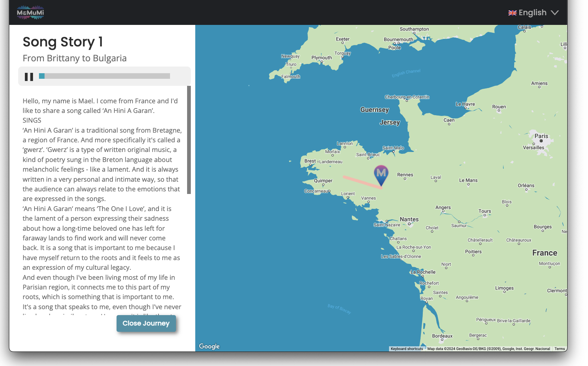588x366 pixels.
Task: Select Nantes on the map
Action: click(409, 220)
